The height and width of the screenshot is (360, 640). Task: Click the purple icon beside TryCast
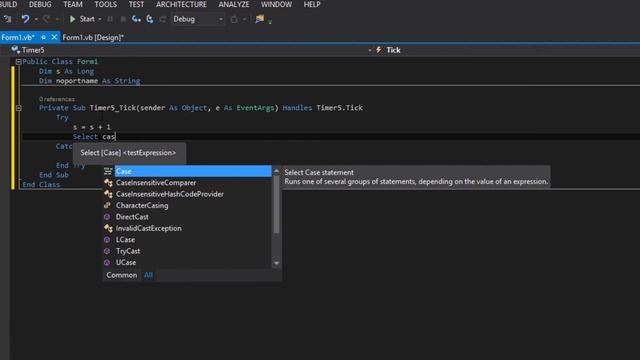tap(107, 251)
